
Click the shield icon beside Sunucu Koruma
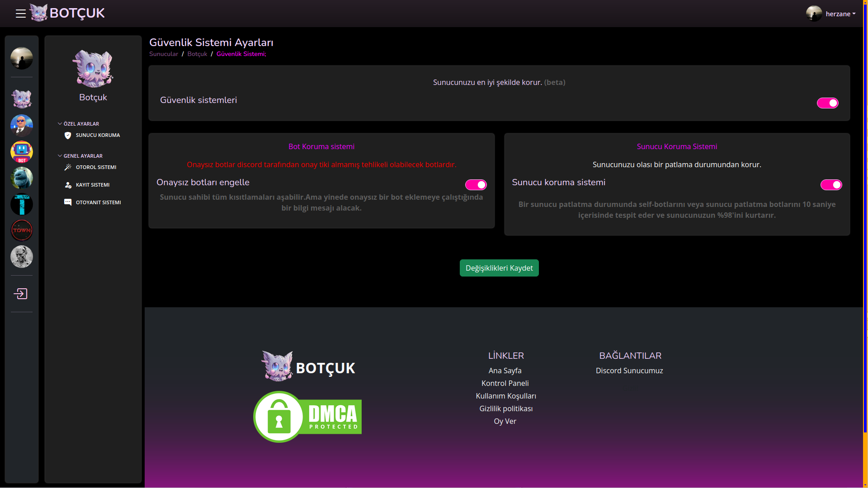click(x=68, y=136)
